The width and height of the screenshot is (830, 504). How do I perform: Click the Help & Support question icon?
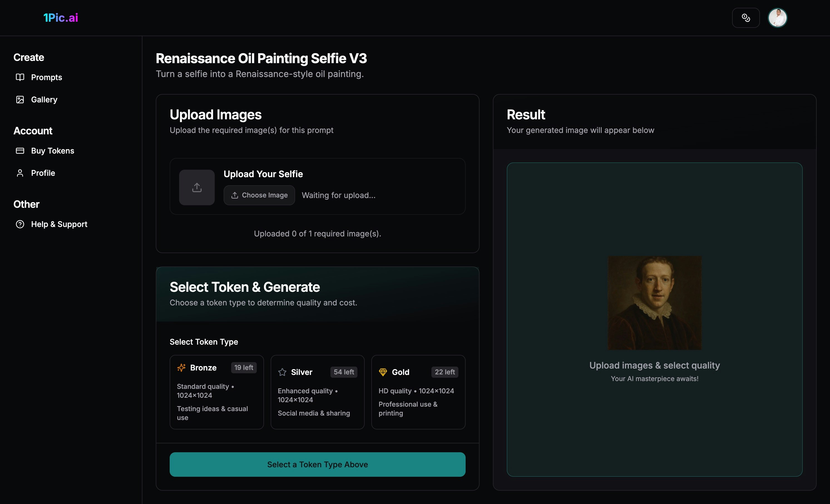20,224
